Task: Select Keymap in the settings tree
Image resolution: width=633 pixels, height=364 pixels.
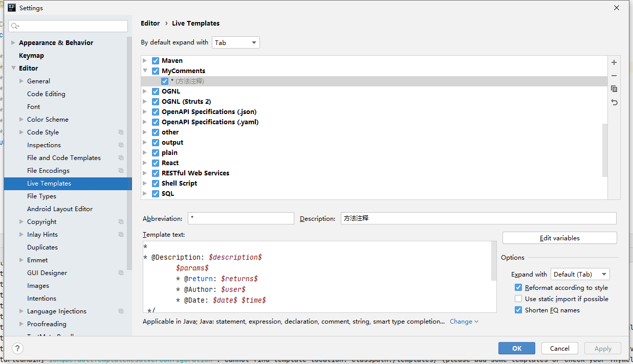Action: tap(31, 56)
